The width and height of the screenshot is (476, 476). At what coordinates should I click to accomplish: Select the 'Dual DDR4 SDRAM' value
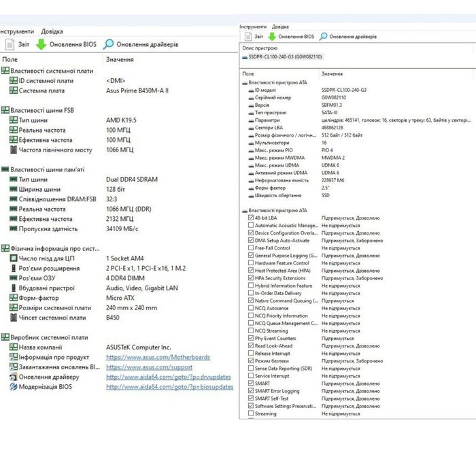click(x=132, y=180)
